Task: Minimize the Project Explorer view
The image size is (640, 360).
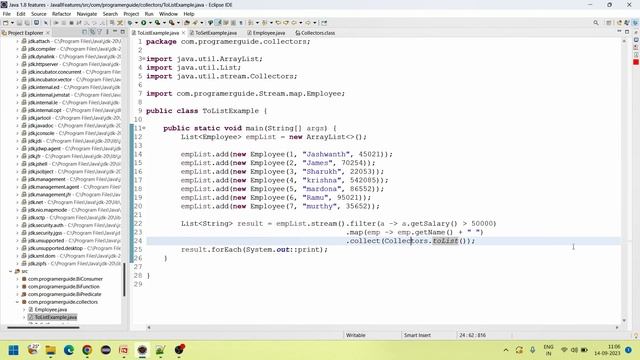Action: [x=115, y=32]
